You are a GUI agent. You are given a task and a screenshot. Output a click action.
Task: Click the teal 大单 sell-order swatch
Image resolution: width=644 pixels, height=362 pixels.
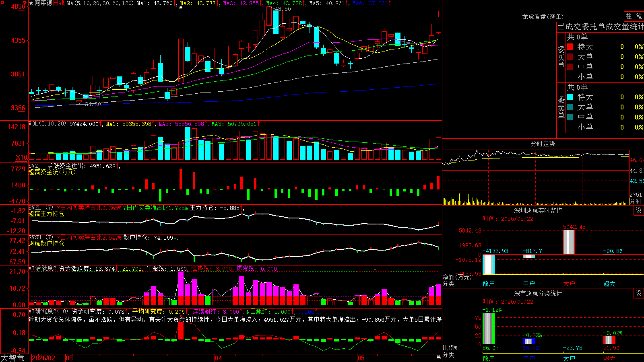coord(570,107)
